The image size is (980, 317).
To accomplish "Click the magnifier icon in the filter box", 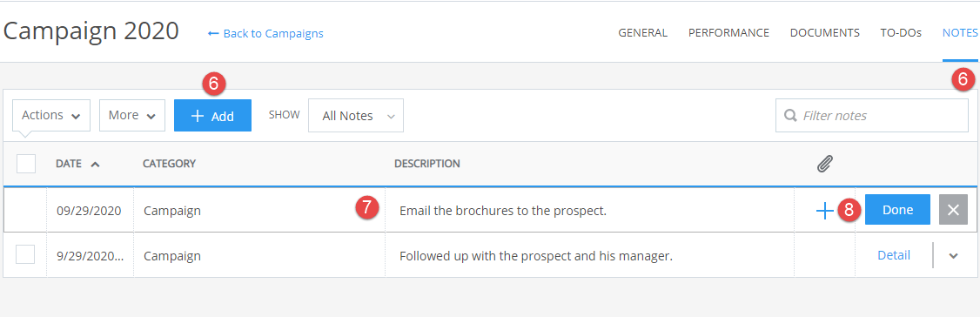I will [x=790, y=115].
